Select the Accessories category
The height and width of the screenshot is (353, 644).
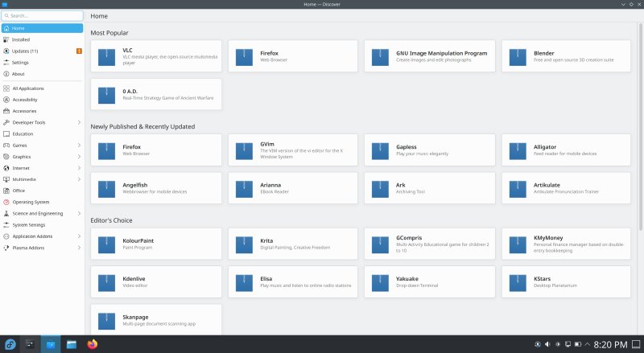[x=42, y=111]
